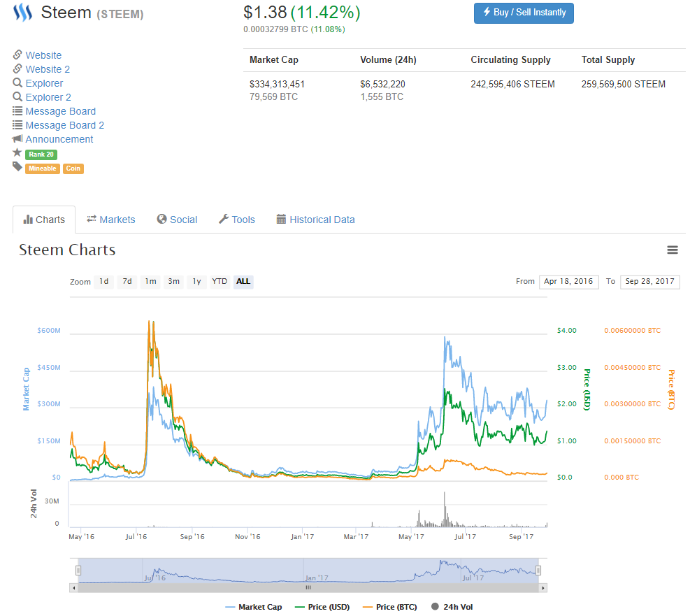Click the Steem Charts heading
The image size is (690, 616).
pos(67,250)
